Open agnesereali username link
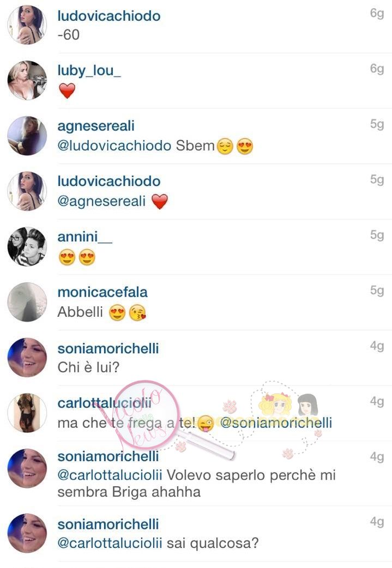 click(x=96, y=126)
